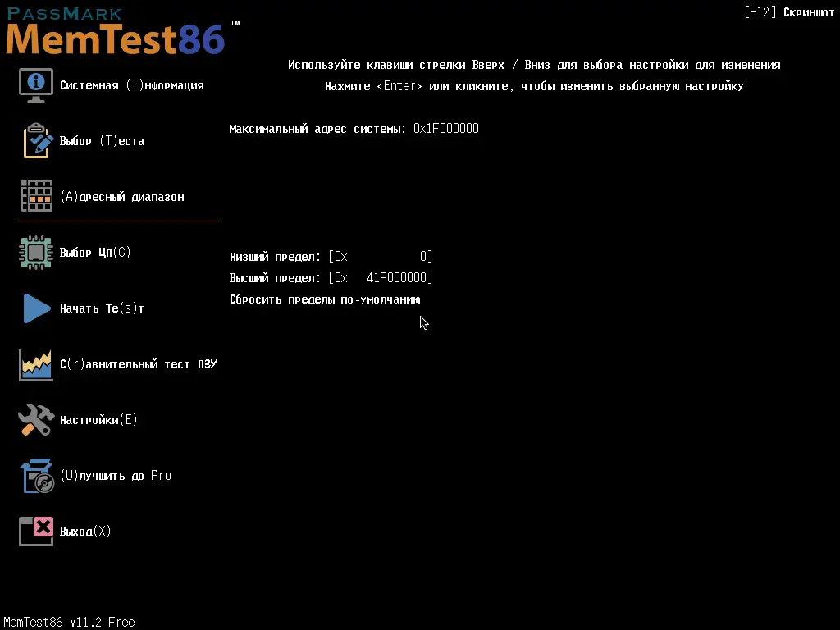The image size is (840, 630).
Task: Click the 'Нажмите <Enter>' instruction line
Action: [534, 86]
